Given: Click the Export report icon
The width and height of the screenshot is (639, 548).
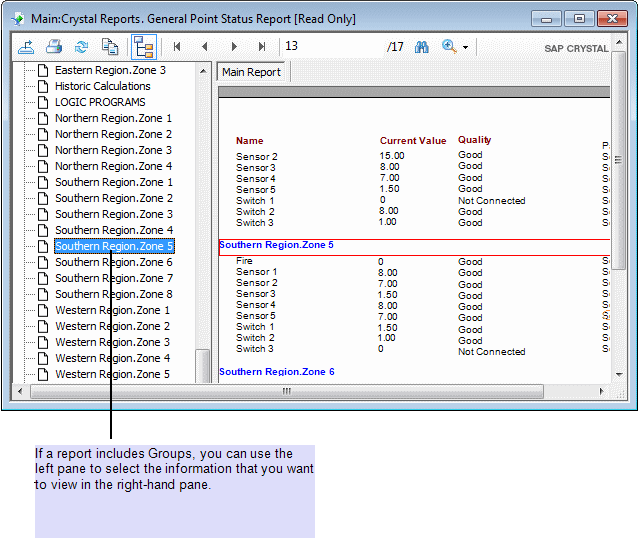Looking at the screenshot, I should [27, 47].
